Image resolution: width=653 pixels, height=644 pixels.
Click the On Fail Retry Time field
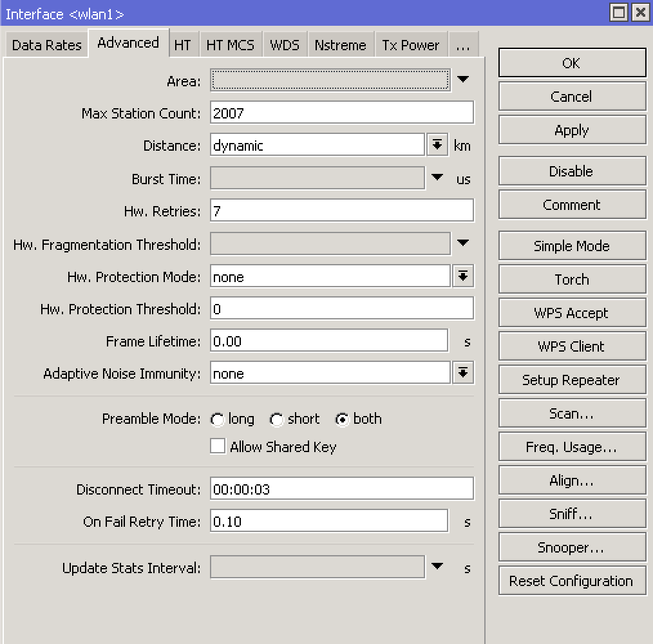329,521
